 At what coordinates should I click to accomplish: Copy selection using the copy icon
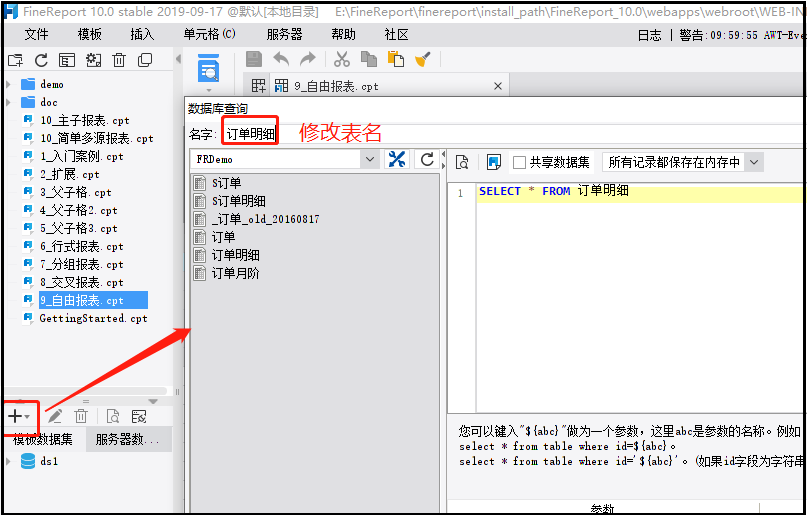pos(369,59)
